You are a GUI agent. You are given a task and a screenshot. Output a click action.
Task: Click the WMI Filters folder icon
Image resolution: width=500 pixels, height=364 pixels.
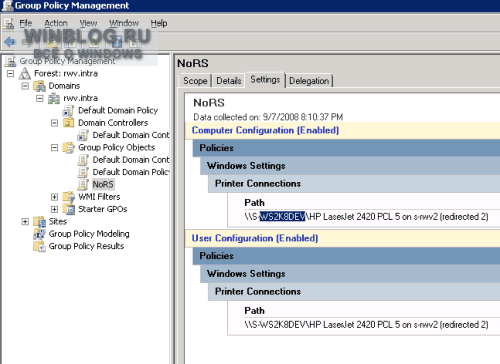click(x=68, y=197)
